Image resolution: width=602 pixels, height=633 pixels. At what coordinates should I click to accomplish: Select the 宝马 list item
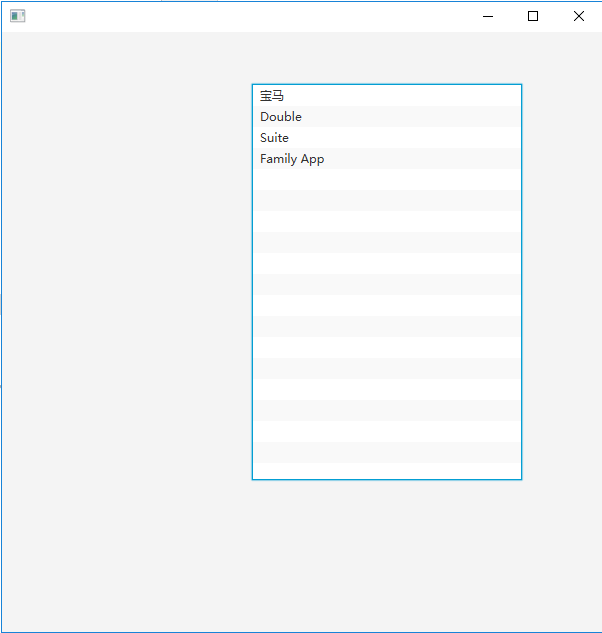coord(387,96)
